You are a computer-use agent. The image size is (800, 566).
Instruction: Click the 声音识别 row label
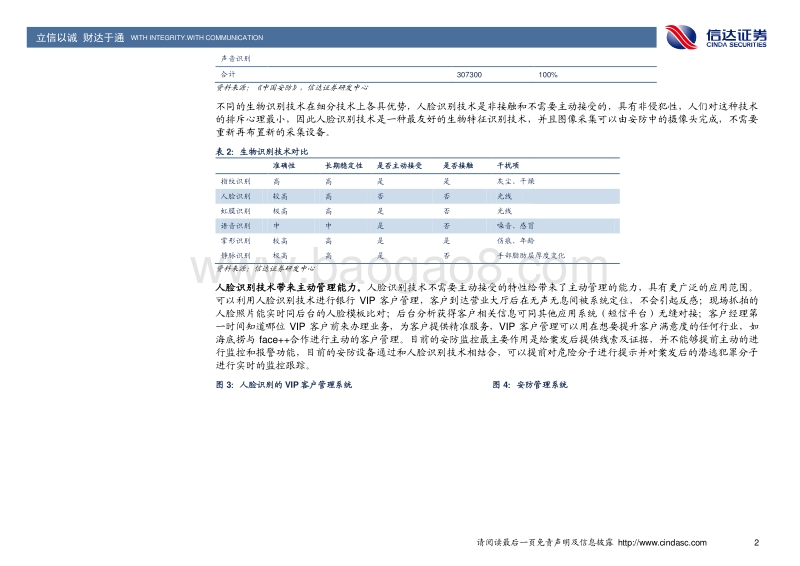point(235,59)
